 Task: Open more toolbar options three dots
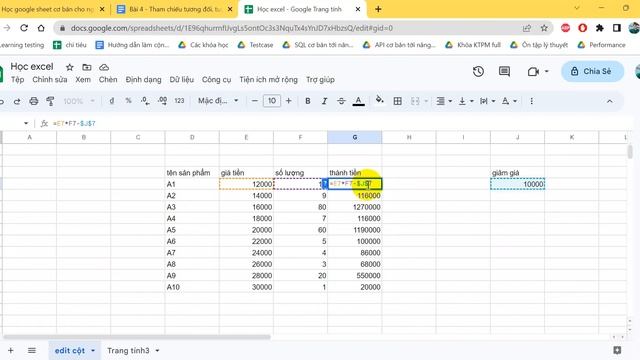(531, 101)
